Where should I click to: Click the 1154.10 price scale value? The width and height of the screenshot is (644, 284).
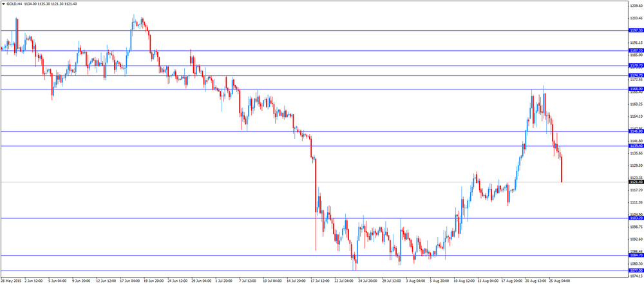636,117
